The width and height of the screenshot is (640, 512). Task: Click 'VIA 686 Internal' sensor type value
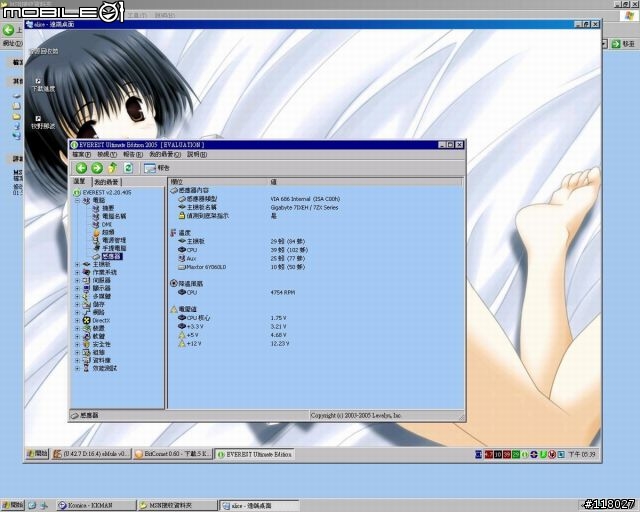[x=305, y=199]
